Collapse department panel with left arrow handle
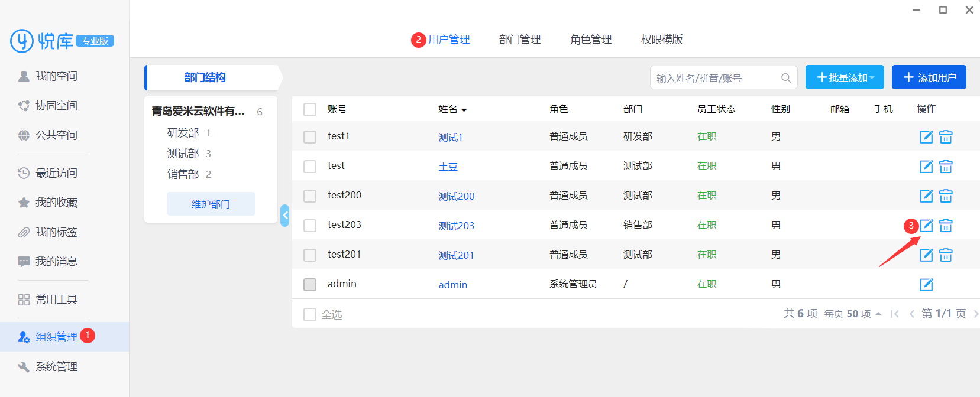This screenshot has height=397, width=980. (285, 216)
